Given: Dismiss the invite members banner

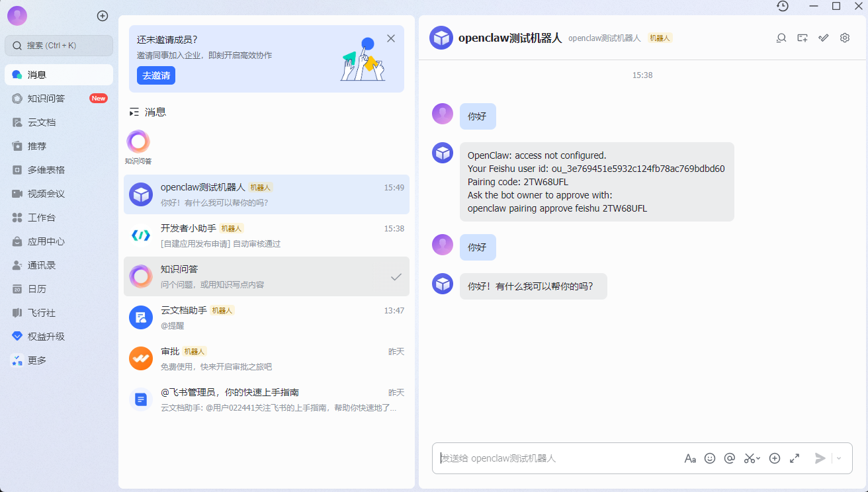Looking at the screenshot, I should pyautogui.click(x=391, y=38).
